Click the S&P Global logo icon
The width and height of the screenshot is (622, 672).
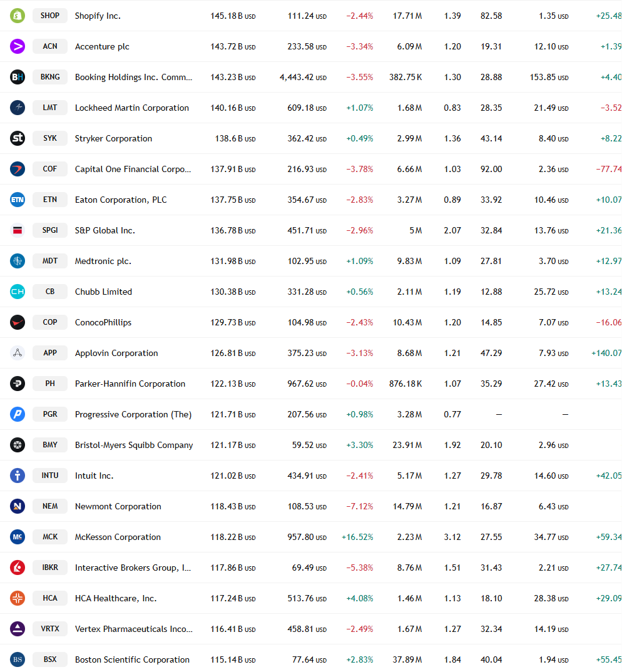[18, 230]
